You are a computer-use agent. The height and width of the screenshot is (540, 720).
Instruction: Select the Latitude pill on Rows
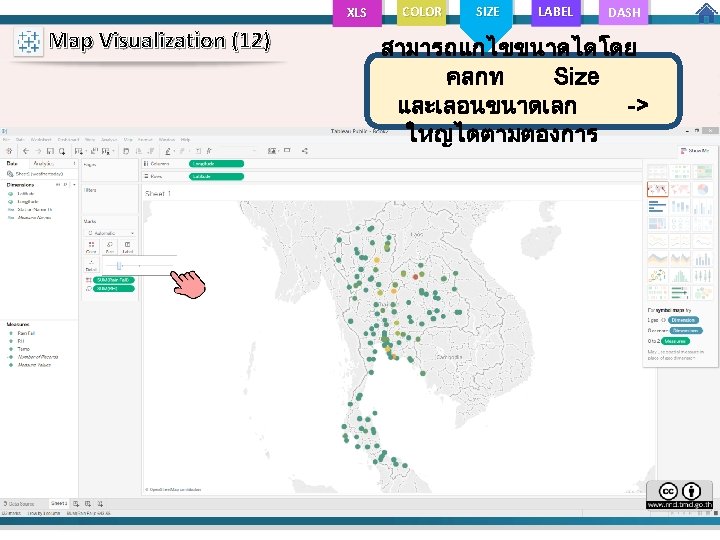216,176
